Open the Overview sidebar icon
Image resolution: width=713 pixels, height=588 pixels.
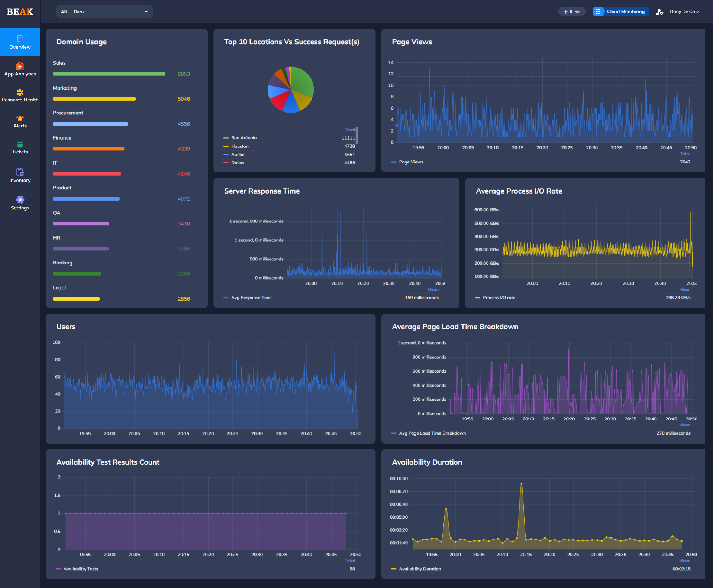(20, 38)
